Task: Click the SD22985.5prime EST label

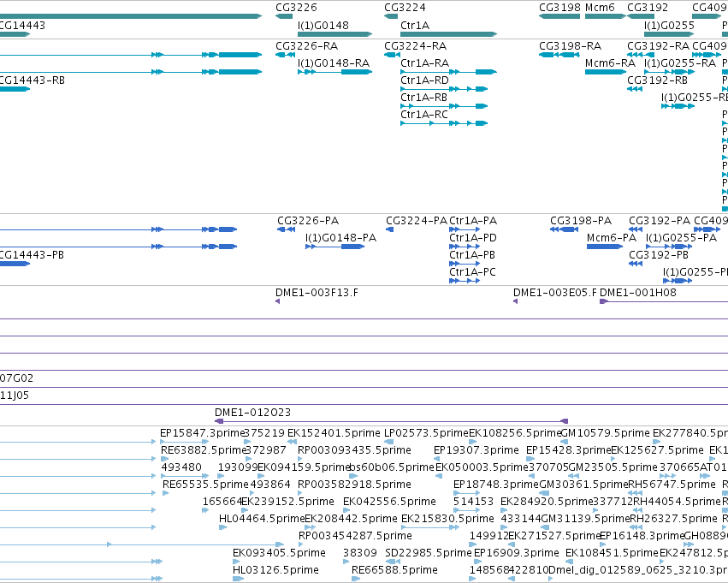Action: pyautogui.click(x=429, y=552)
